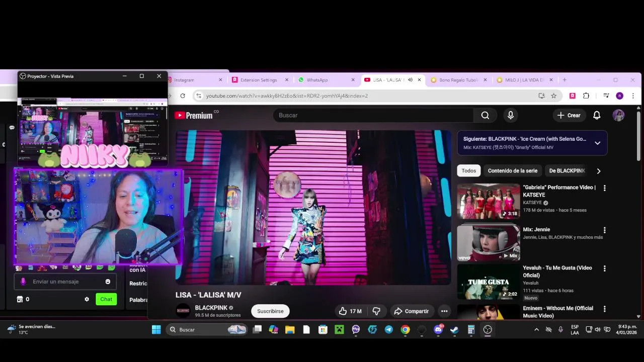The image size is (644, 362).
Task: Open Steam from taskbar
Action: click(454, 330)
